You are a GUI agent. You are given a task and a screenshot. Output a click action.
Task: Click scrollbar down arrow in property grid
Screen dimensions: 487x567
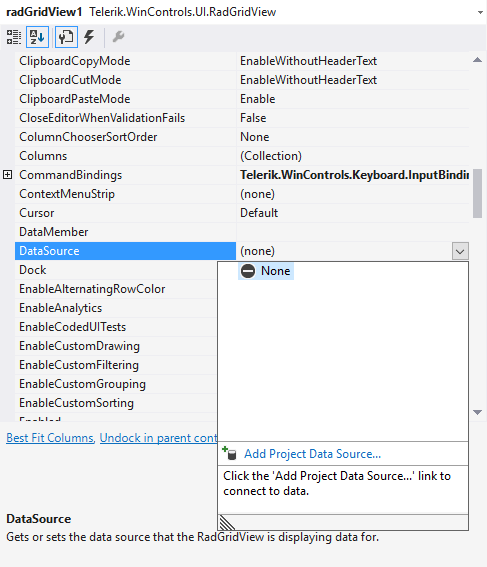click(477, 412)
